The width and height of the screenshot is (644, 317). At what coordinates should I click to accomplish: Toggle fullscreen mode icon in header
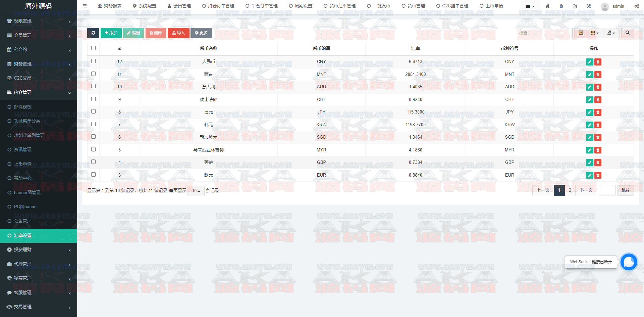click(x=589, y=6)
